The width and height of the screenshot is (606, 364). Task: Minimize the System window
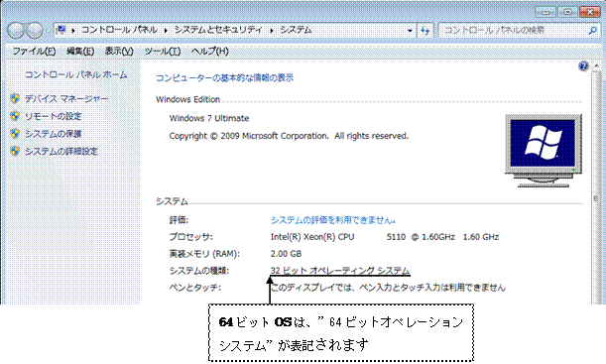[545, 12]
